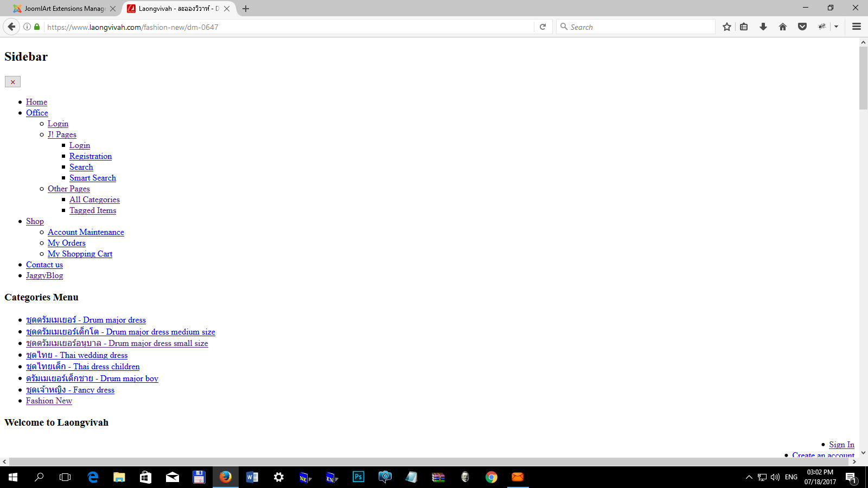This screenshot has width=868, height=488.
Task: Go to the Firefox home page icon
Action: click(783, 27)
